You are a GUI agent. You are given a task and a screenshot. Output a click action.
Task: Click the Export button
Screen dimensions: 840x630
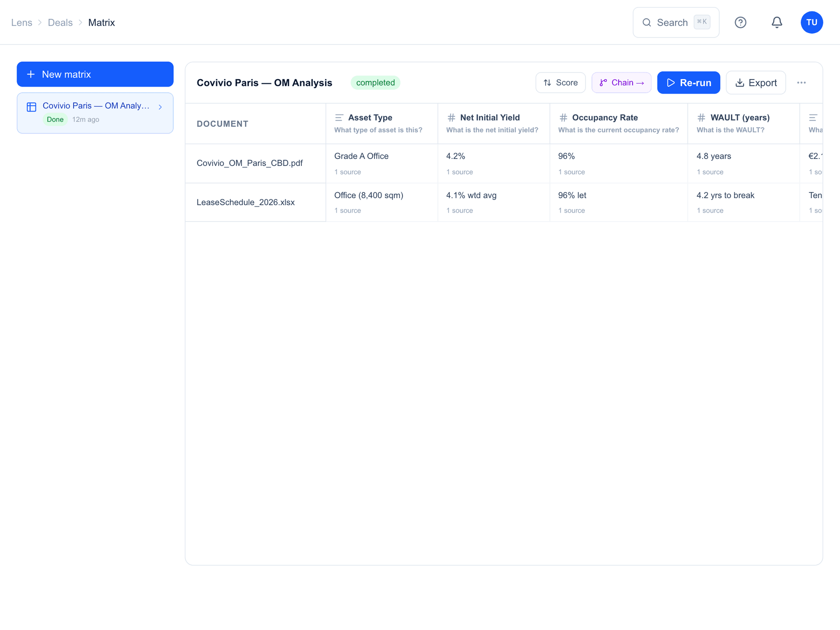point(756,83)
